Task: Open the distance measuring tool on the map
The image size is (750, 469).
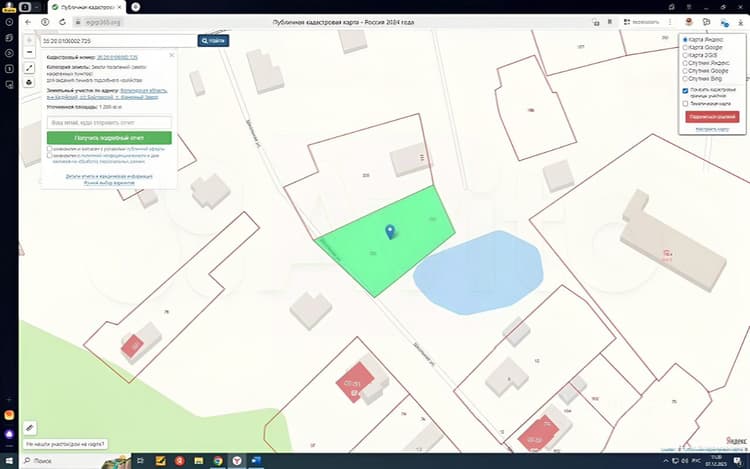Action: pyautogui.click(x=30, y=68)
